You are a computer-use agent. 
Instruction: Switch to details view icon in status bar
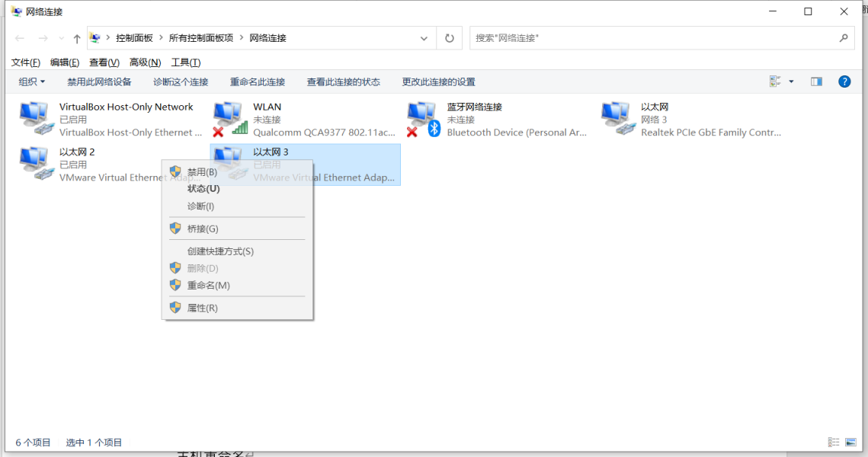point(834,442)
